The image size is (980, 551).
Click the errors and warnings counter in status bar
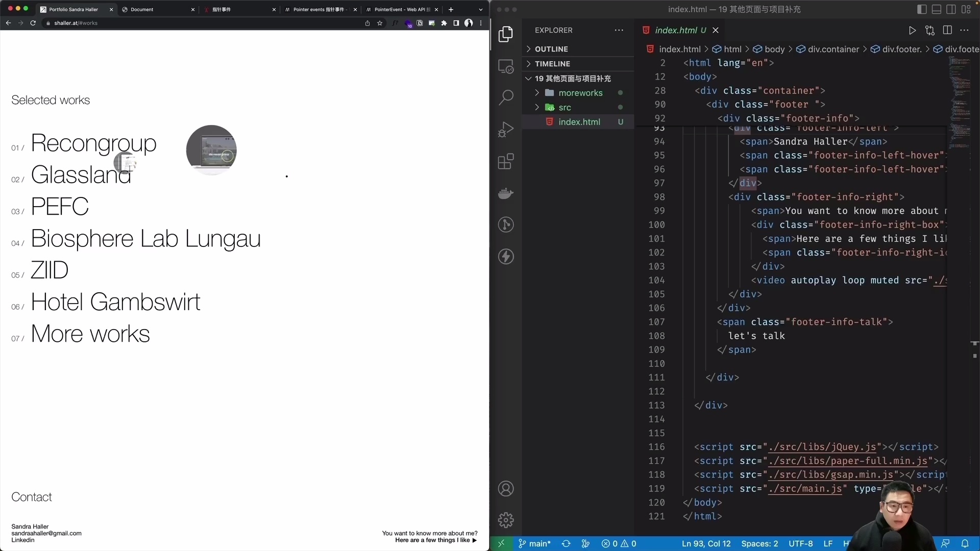point(619,544)
